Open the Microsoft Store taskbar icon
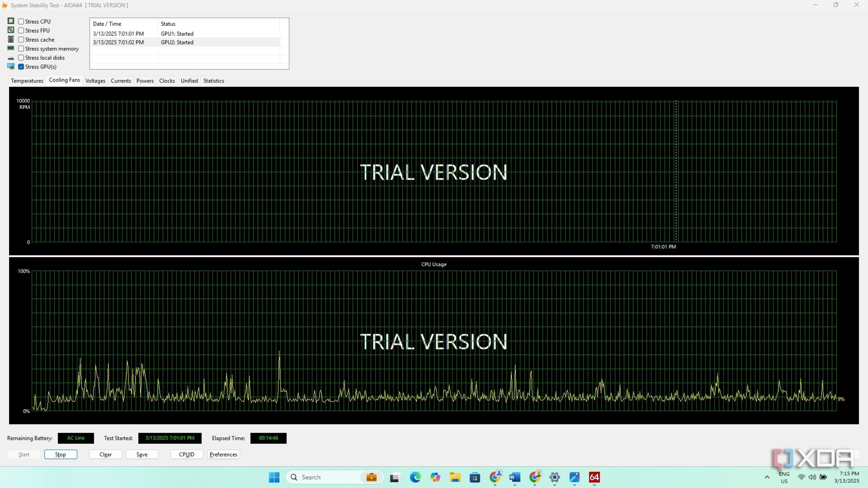868x488 pixels. (x=475, y=477)
